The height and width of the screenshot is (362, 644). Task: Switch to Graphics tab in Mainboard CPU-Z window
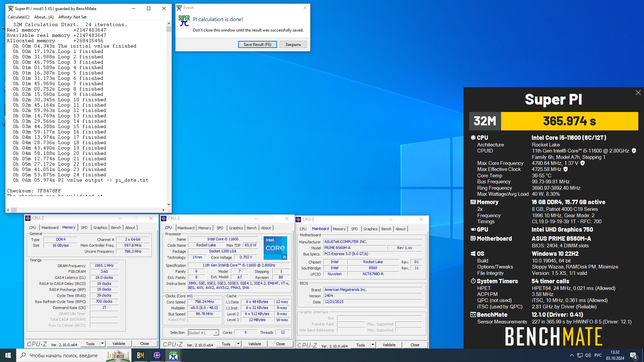coord(370,229)
